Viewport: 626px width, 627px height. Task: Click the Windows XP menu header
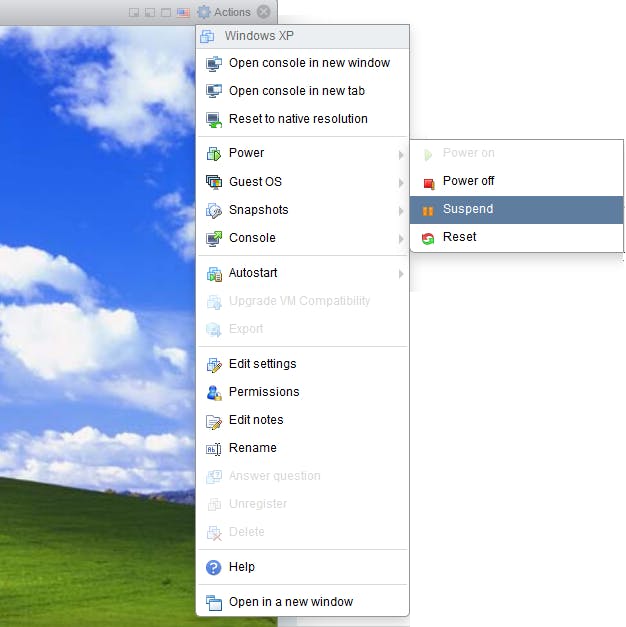(302, 36)
